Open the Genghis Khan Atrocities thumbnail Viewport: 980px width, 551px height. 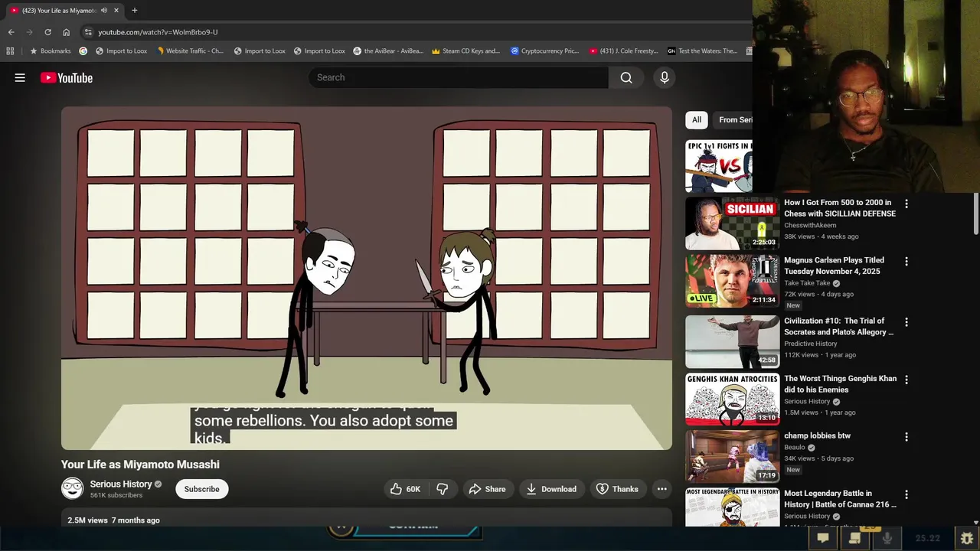(x=732, y=399)
